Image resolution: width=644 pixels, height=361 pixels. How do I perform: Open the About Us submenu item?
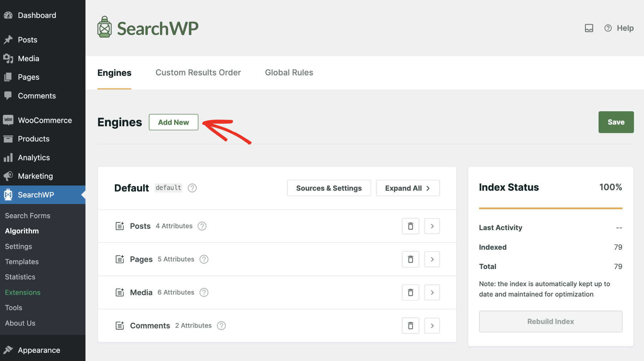pos(20,323)
